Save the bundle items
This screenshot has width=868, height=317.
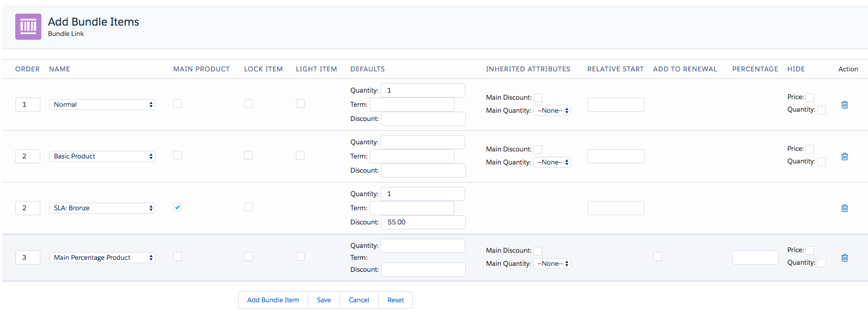click(324, 300)
